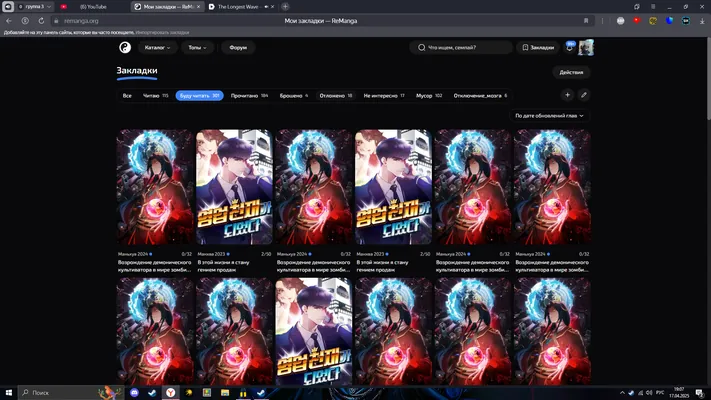Open a new browser tab with plus
Screen dimensions: 711x400
(285, 6)
